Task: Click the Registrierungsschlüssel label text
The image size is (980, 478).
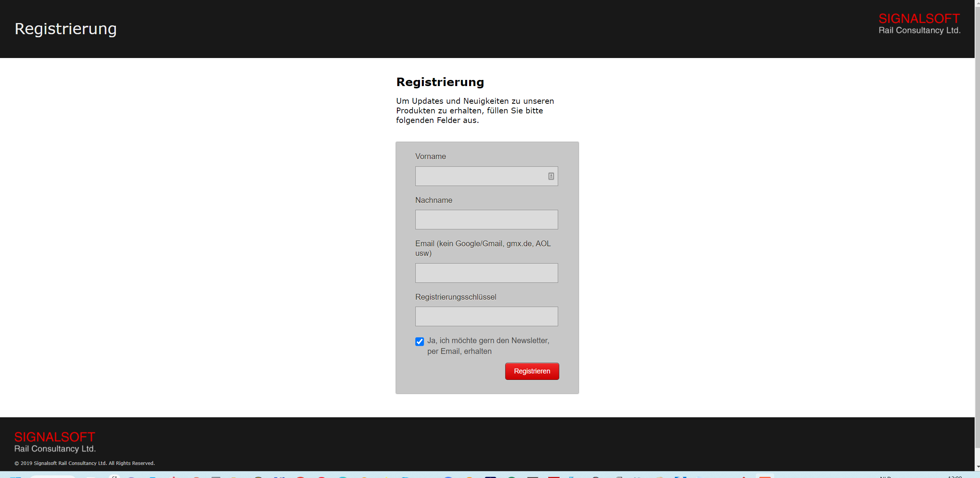Action: pos(455,297)
